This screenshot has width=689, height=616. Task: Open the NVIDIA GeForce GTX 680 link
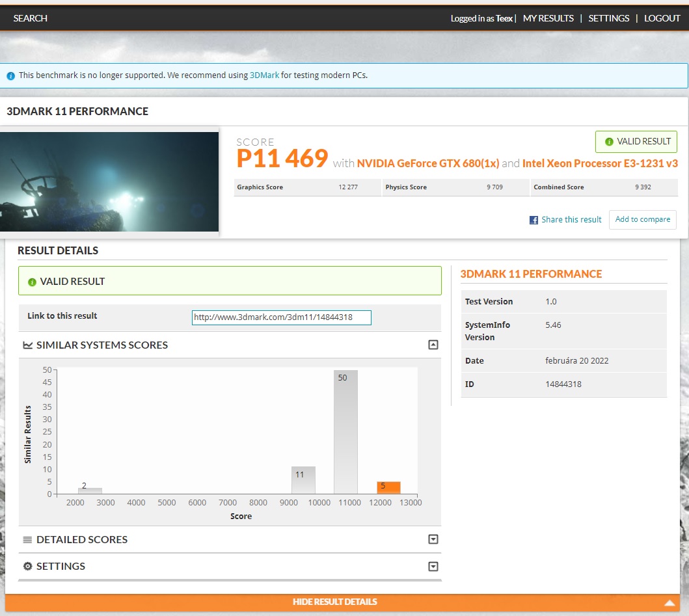pyautogui.click(x=428, y=163)
